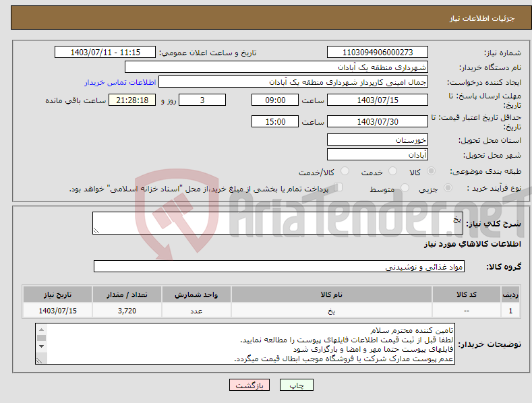532x403 pixels.
Task: Select the جزیی purchase type radio
Action: click(448, 187)
